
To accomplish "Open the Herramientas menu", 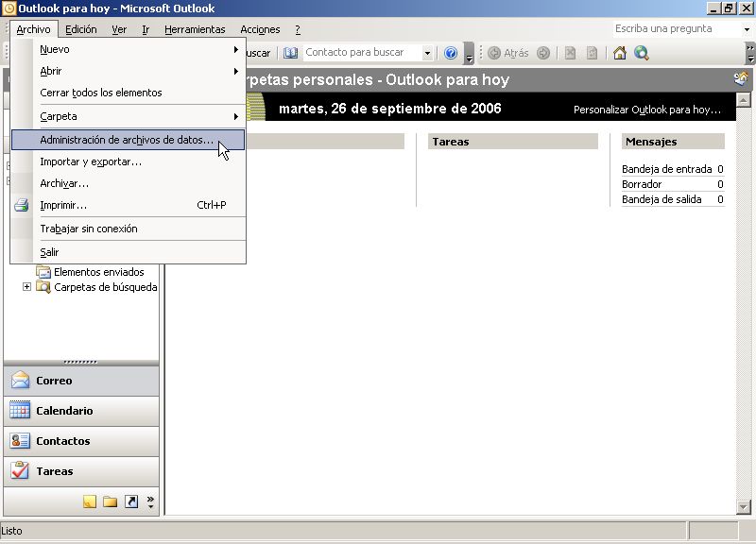I will (195, 29).
